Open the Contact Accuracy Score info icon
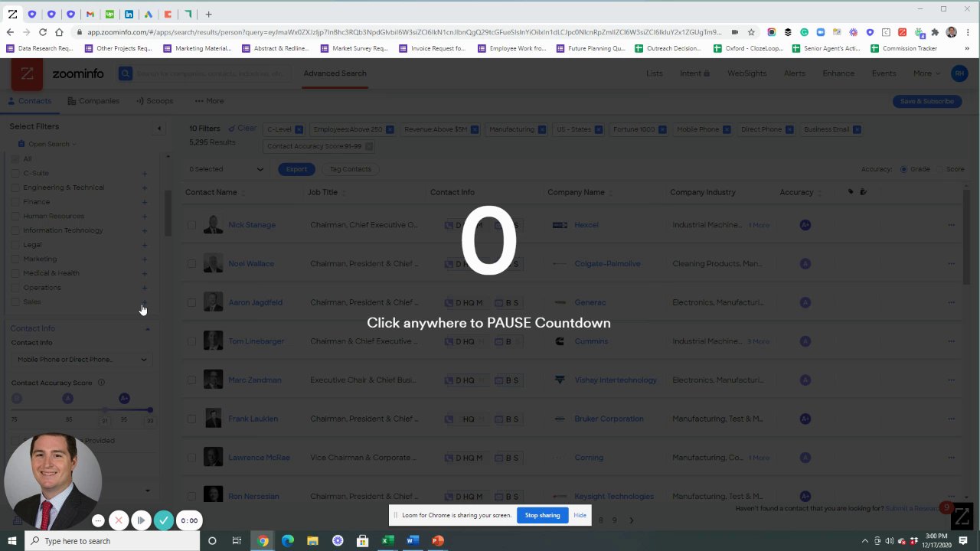The width and height of the screenshot is (980, 551). [101, 383]
